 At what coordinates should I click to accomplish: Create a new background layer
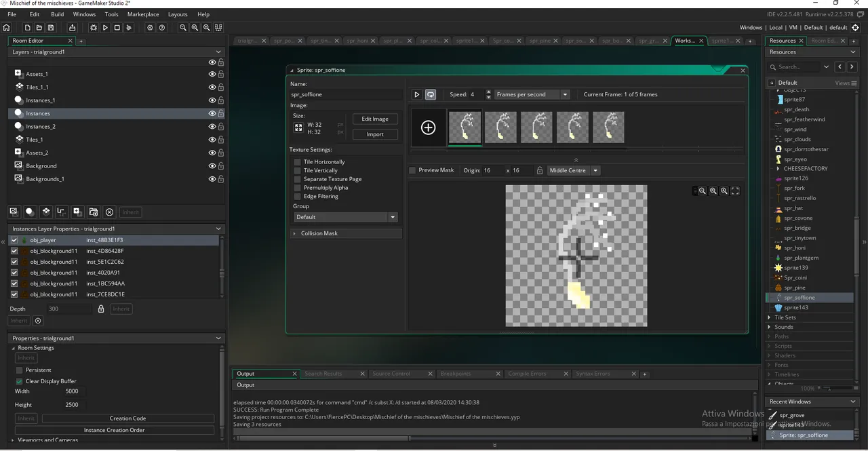pyautogui.click(x=14, y=212)
